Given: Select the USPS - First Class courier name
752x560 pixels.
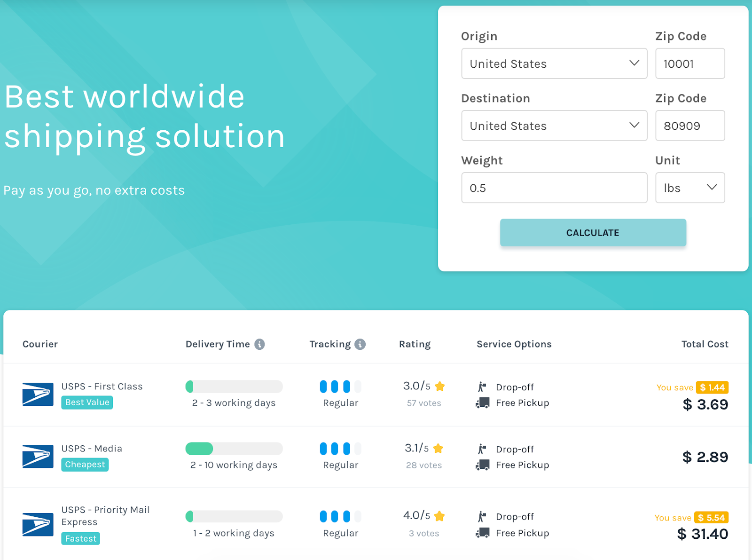Looking at the screenshot, I should pos(102,386).
